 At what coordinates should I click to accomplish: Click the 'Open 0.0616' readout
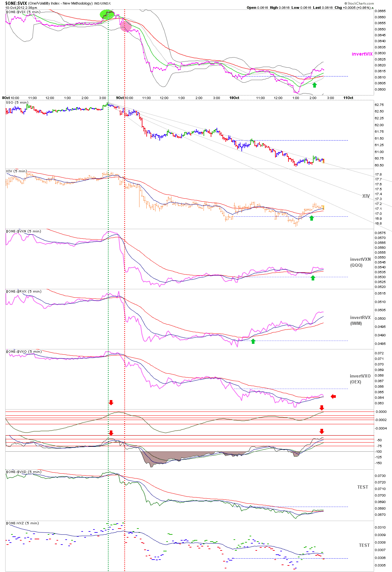(257, 8)
